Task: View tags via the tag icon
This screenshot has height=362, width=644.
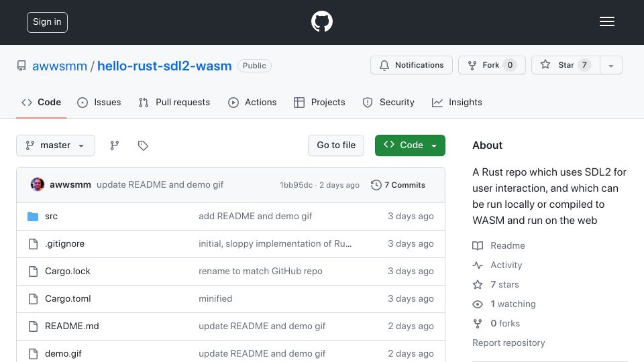Action: coord(143,145)
